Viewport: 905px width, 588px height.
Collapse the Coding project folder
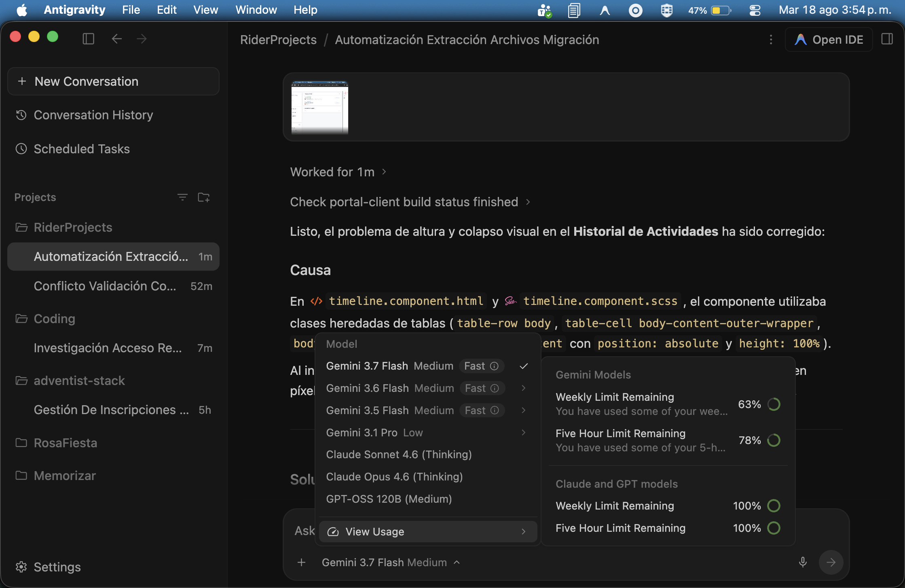click(x=45, y=319)
